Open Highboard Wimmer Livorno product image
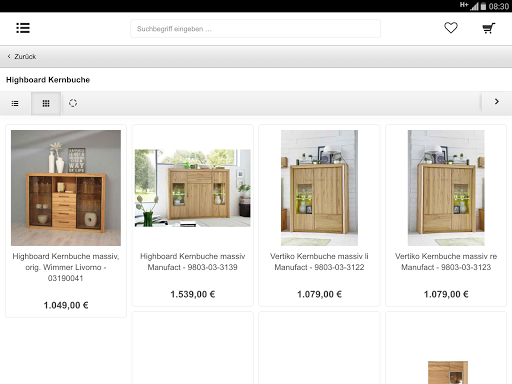512x384 pixels. [x=66, y=188]
